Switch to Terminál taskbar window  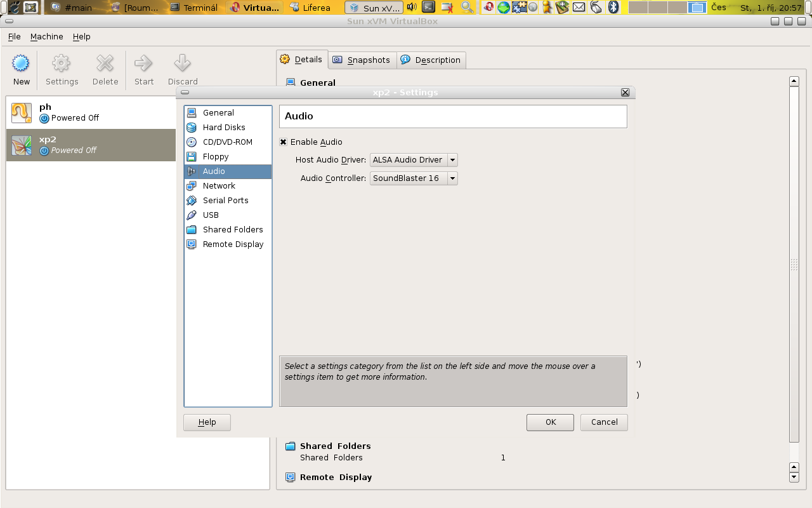click(195, 8)
